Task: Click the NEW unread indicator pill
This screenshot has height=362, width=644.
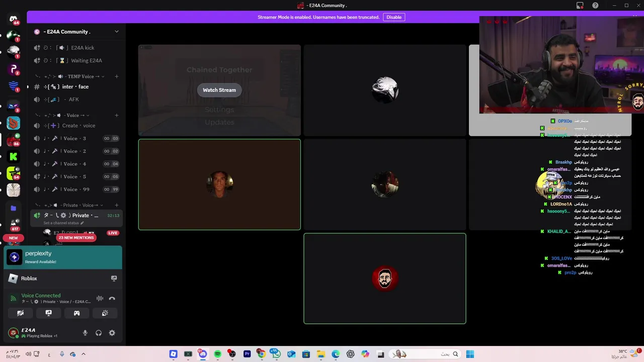Action: click(x=14, y=238)
